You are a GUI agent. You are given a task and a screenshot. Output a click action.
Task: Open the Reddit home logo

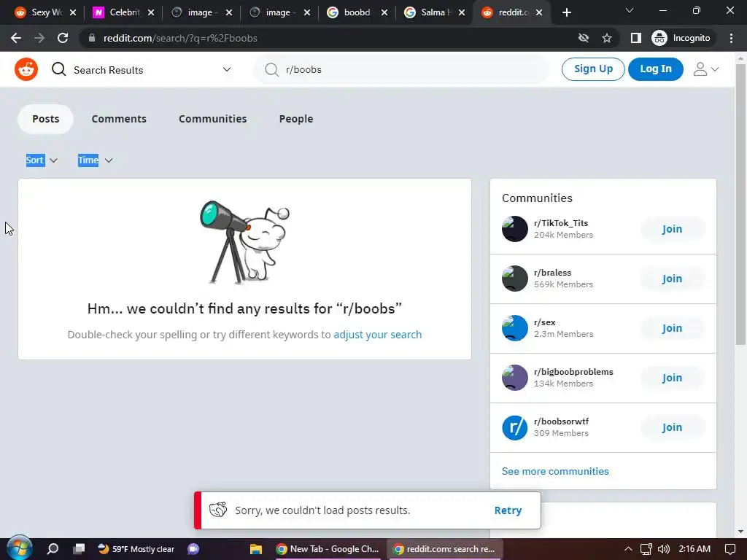coord(26,69)
